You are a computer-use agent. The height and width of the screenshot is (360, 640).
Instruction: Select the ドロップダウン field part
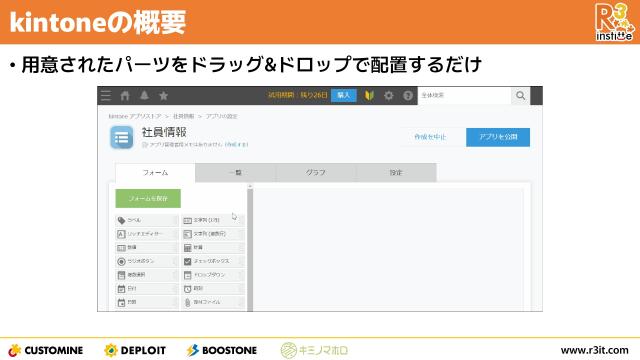tap(213, 275)
